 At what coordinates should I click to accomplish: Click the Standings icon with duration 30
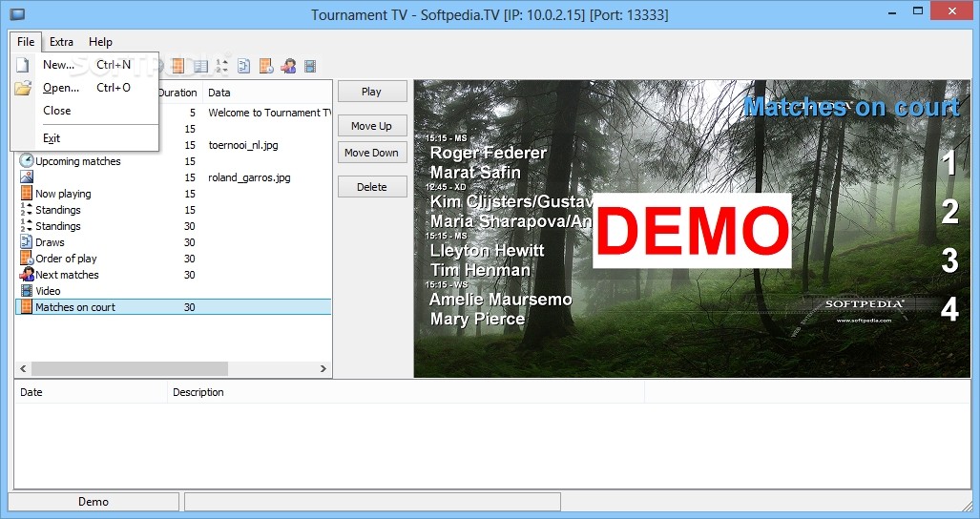pos(27,226)
